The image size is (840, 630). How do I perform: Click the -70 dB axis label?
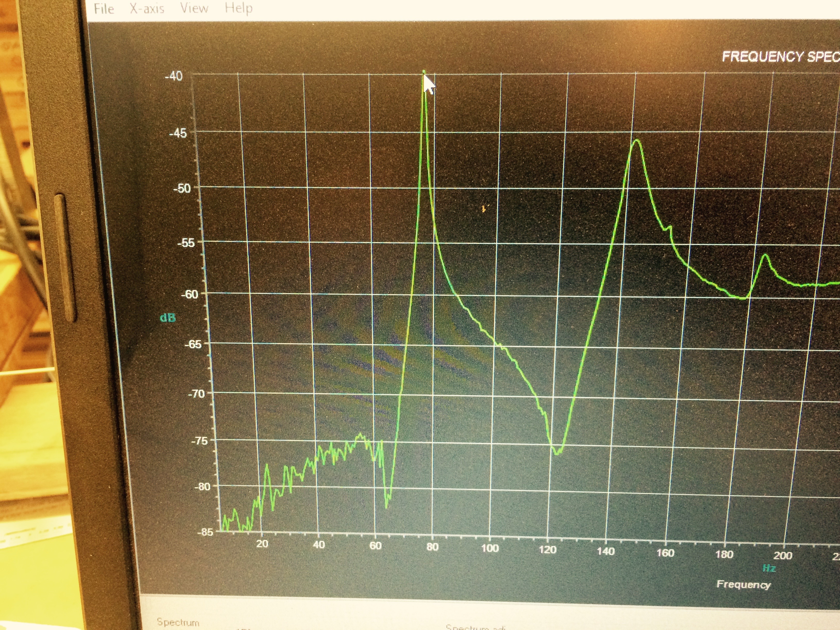(x=196, y=393)
